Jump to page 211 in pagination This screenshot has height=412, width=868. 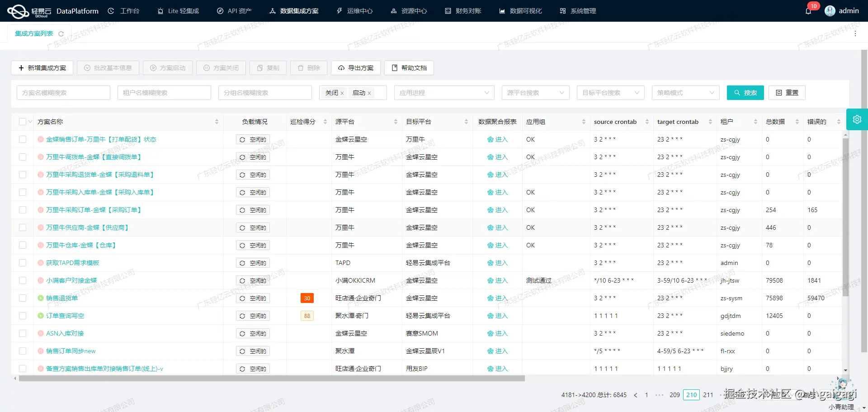coord(708,395)
